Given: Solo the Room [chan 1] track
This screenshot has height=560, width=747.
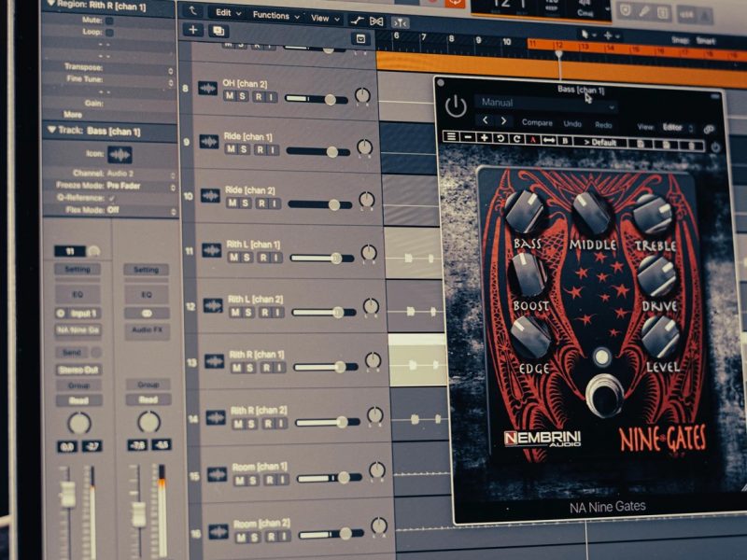Looking at the screenshot, I should click(x=253, y=480).
